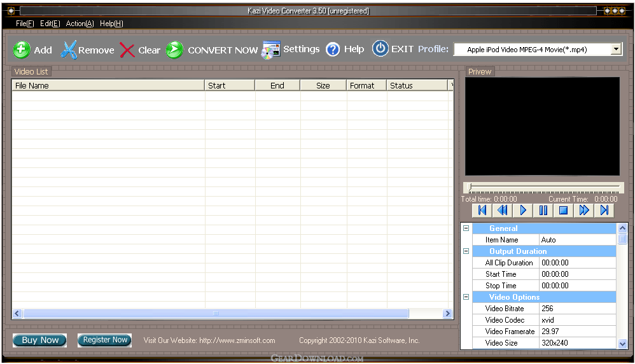
Task: Open the Edit menu
Action: (50, 24)
